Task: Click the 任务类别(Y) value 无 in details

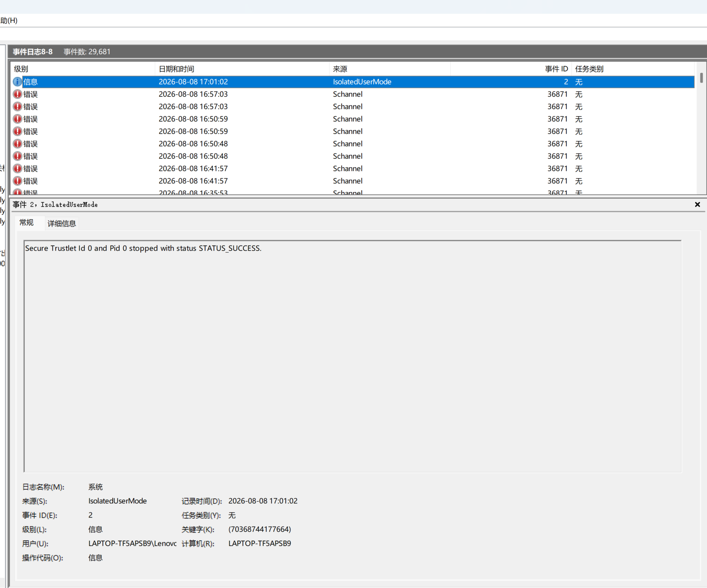Action: [x=232, y=515]
